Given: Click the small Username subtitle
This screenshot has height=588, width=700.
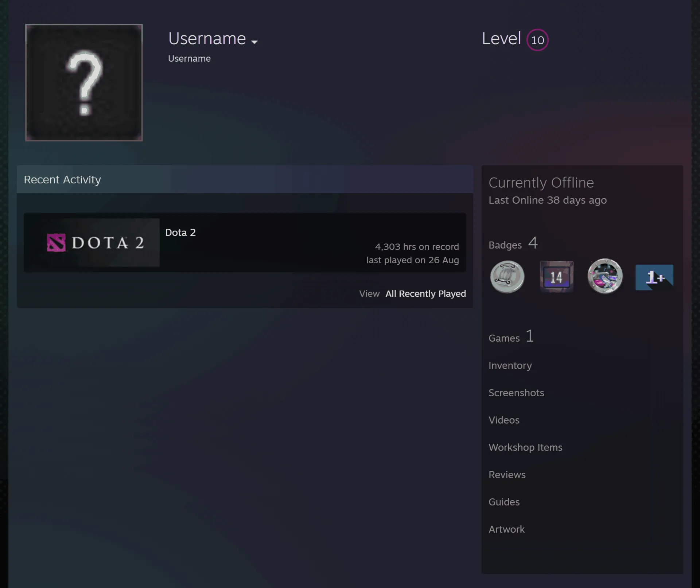Looking at the screenshot, I should point(189,59).
